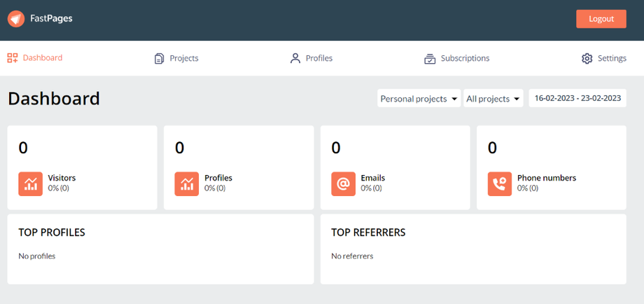This screenshot has height=304, width=644.
Task: Expand the Personal projects dropdown
Action: 419,99
